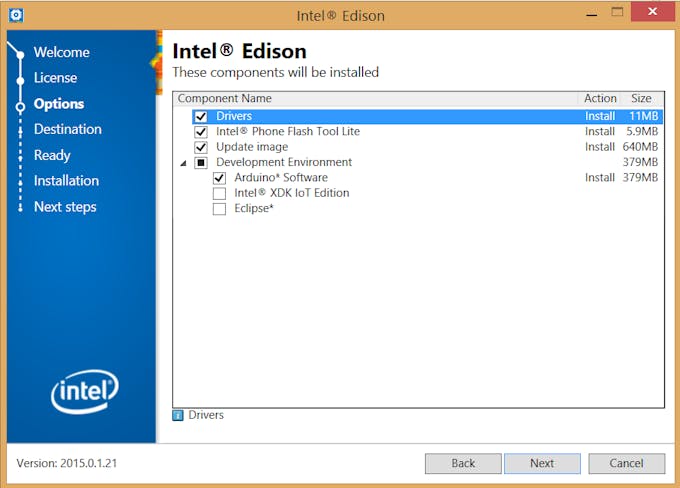Click the Intel Edison installer title bar icon
The width and height of the screenshot is (680, 488).
coord(16,16)
